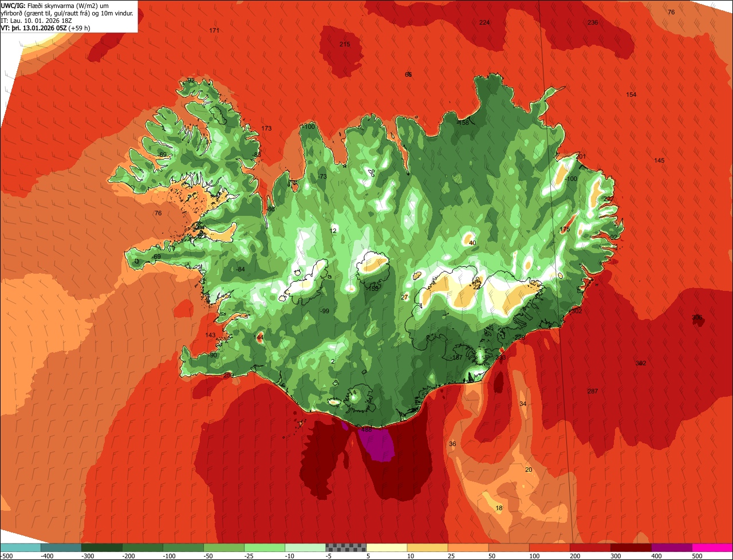This screenshot has width=733, height=560.
Task: Select the southern ocean value '18'
Action: (499, 508)
